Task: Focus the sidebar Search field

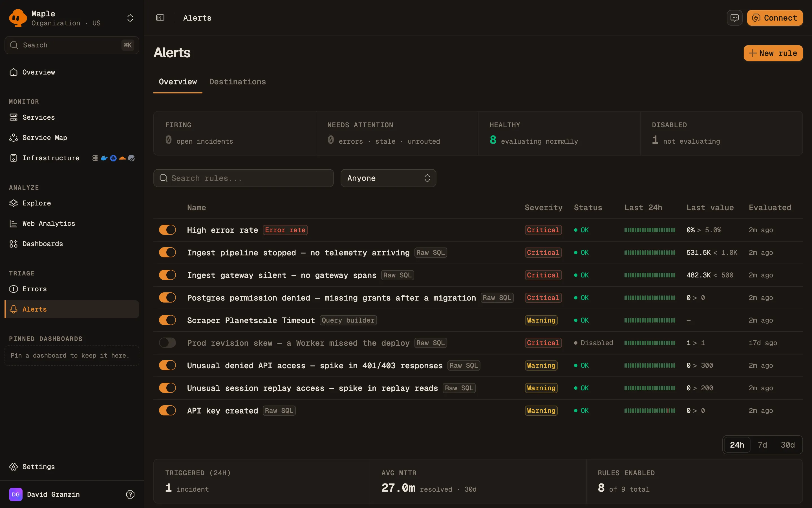Action: (x=72, y=45)
